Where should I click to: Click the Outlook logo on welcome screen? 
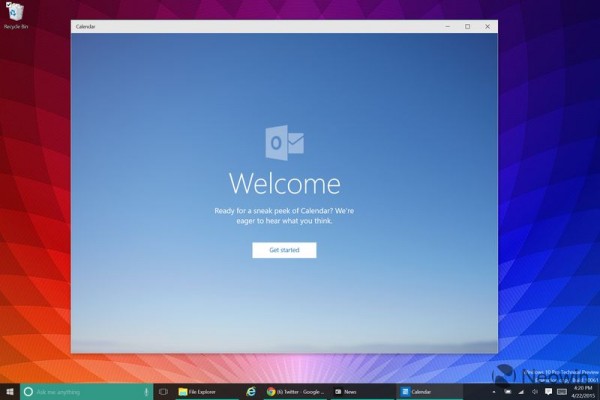[x=285, y=142]
